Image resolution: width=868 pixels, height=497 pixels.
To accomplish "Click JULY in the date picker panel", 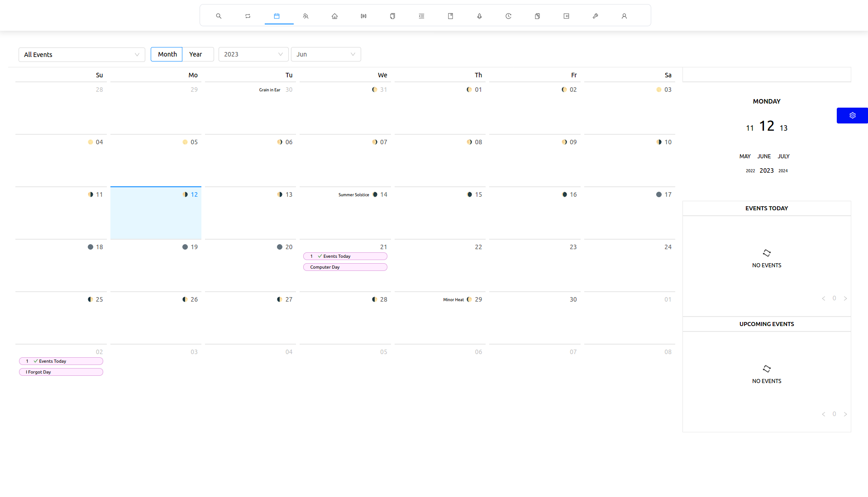I will (x=783, y=156).
